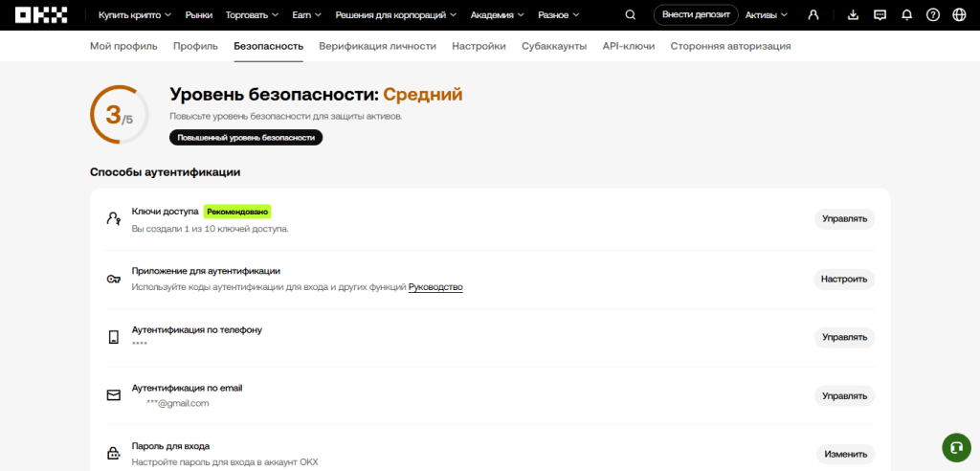This screenshot has width=980, height=471.
Task: Click the authenticator app key icon
Action: click(x=113, y=279)
